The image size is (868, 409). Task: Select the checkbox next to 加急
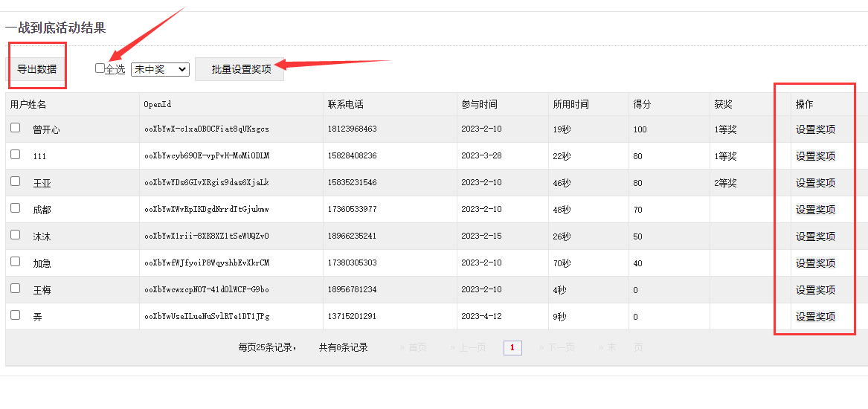(x=16, y=262)
